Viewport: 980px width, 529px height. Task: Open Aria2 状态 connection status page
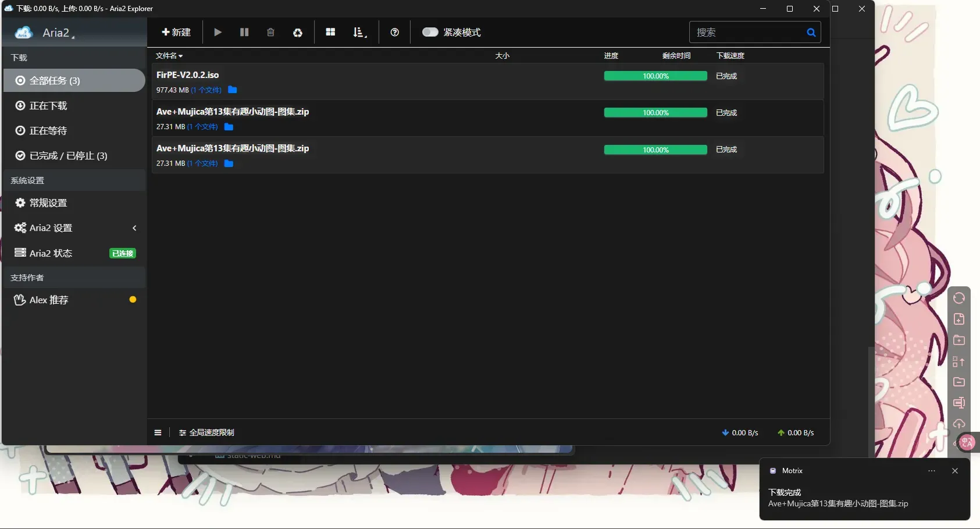51,253
